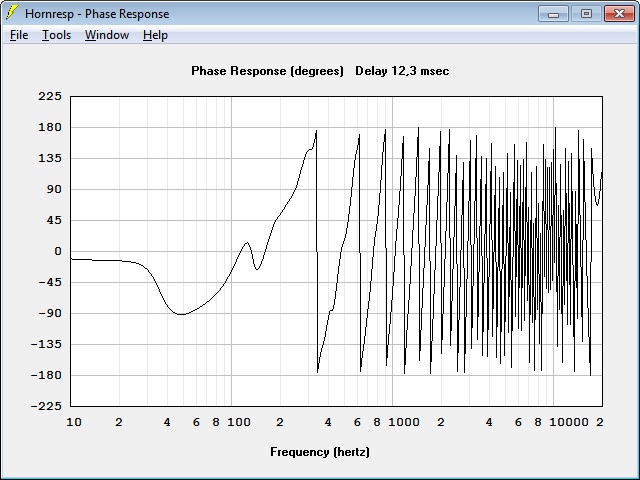Open the Window menu
The image size is (640, 480).
click(x=107, y=35)
